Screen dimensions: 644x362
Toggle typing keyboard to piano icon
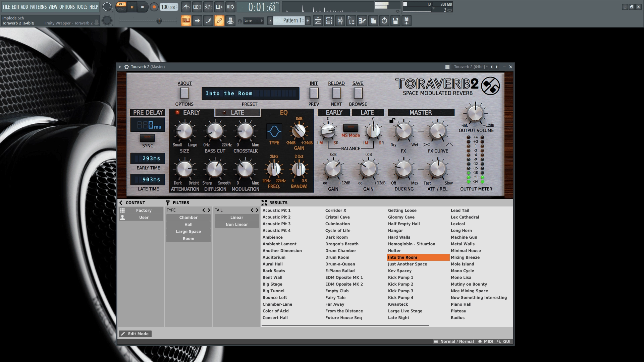[x=186, y=21]
